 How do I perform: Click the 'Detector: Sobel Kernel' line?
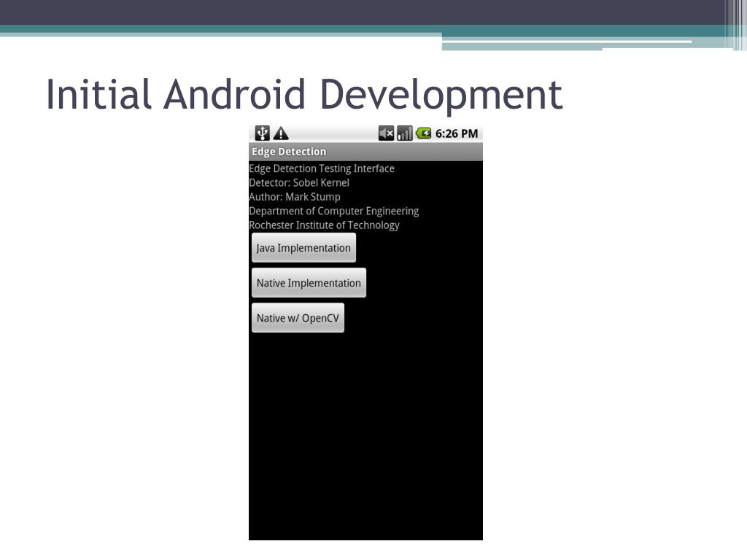click(x=299, y=183)
